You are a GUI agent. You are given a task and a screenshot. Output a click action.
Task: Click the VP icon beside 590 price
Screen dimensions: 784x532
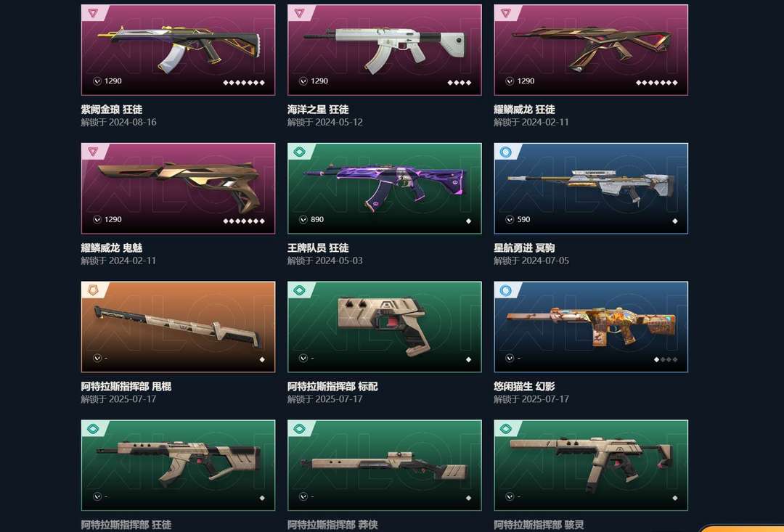tap(510, 219)
